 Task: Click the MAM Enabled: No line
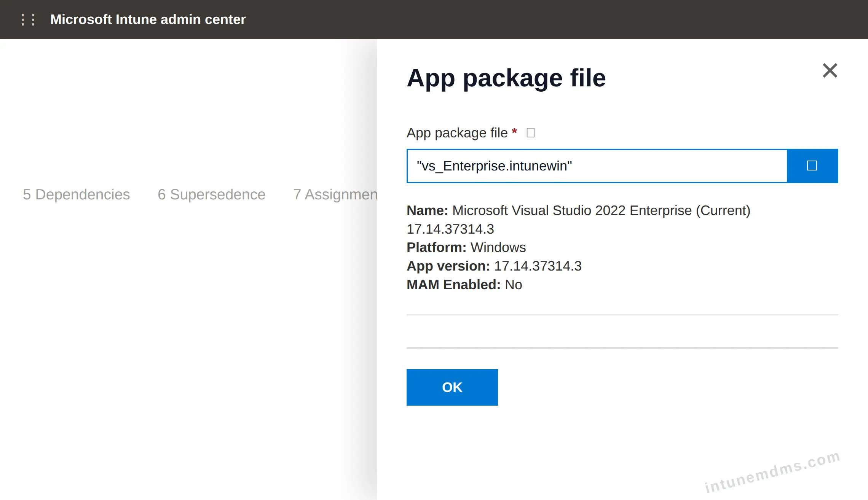pyautogui.click(x=464, y=285)
